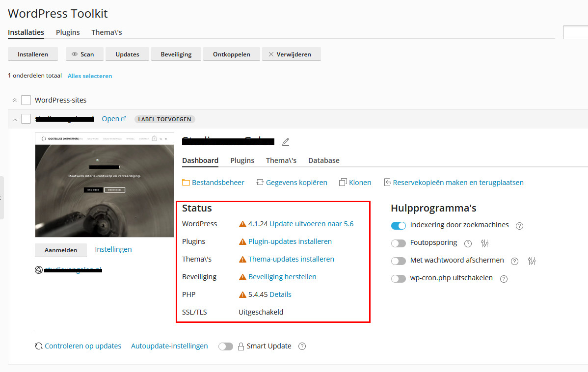Open help icon for Indexering door zoekmachines
588x372 pixels.
[x=519, y=226]
